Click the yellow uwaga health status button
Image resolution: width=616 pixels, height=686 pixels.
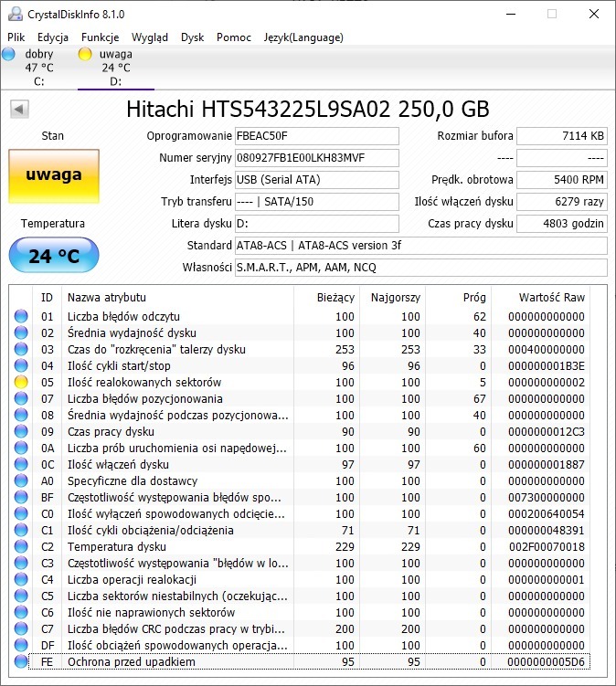(x=54, y=176)
